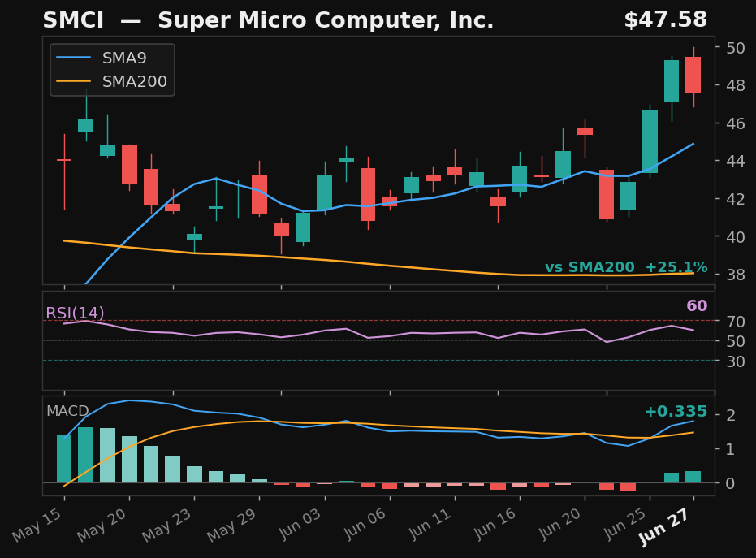Image resolution: width=756 pixels, height=558 pixels.
Task: Click the blue SMA9 legend line sample
Action: point(73,58)
